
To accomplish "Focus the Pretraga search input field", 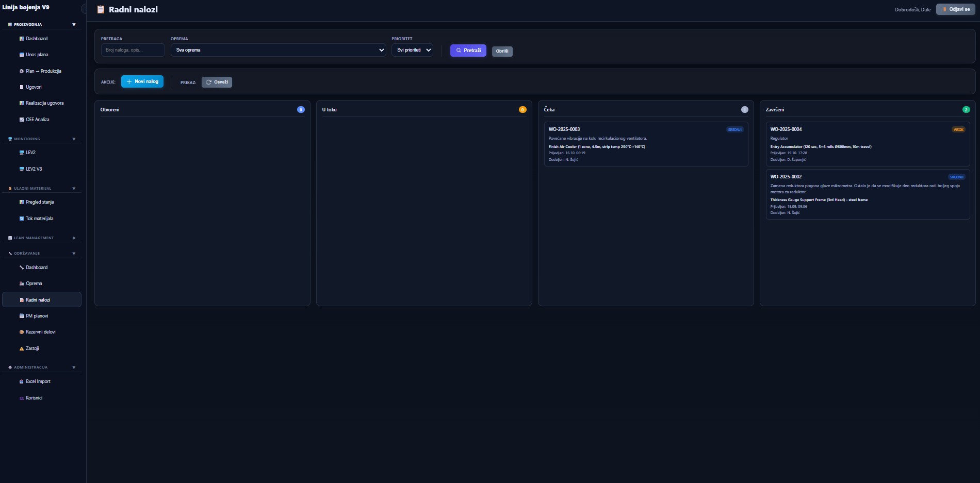I will tap(133, 50).
